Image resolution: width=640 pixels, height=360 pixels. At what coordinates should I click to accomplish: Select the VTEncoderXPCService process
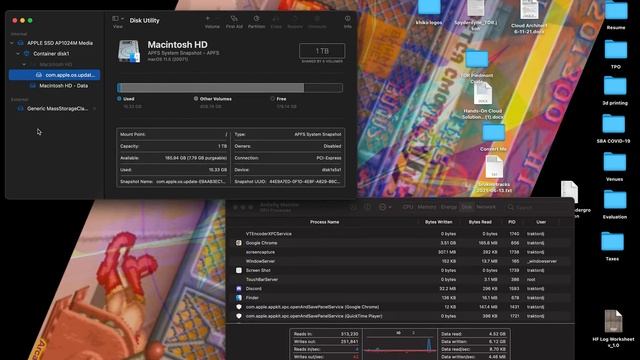coord(400,234)
